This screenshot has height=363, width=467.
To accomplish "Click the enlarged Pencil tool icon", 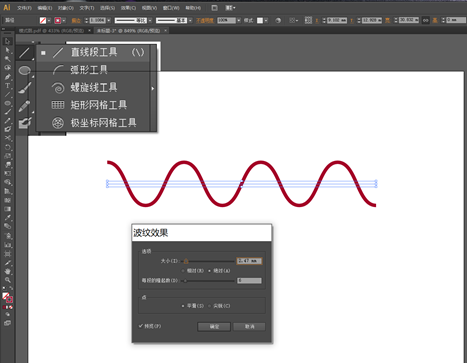I will click(x=25, y=106).
